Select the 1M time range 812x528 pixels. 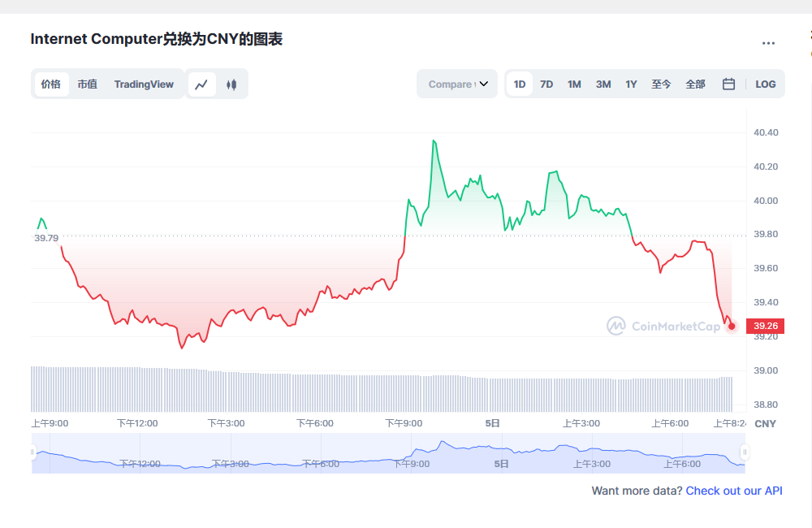574,84
